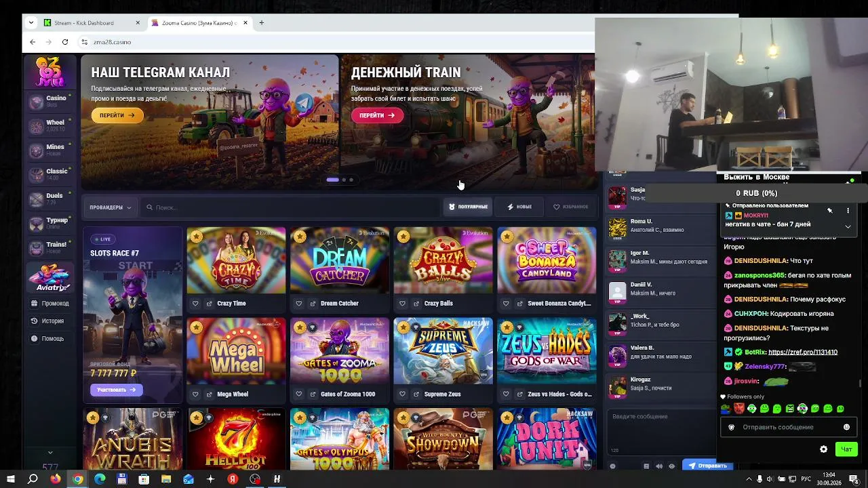The height and width of the screenshot is (488, 868).
Task: Open Dream Catcher in a new window
Action: 313,304
